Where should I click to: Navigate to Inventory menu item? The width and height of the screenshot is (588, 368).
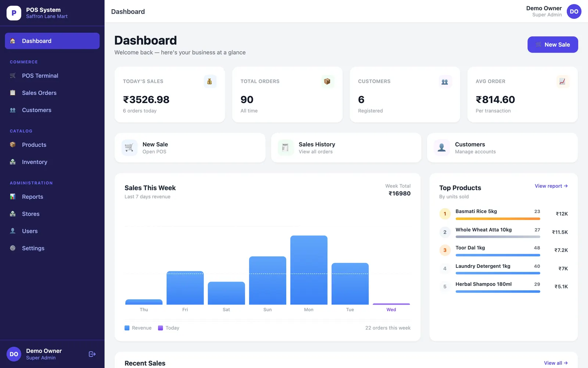point(52,162)
